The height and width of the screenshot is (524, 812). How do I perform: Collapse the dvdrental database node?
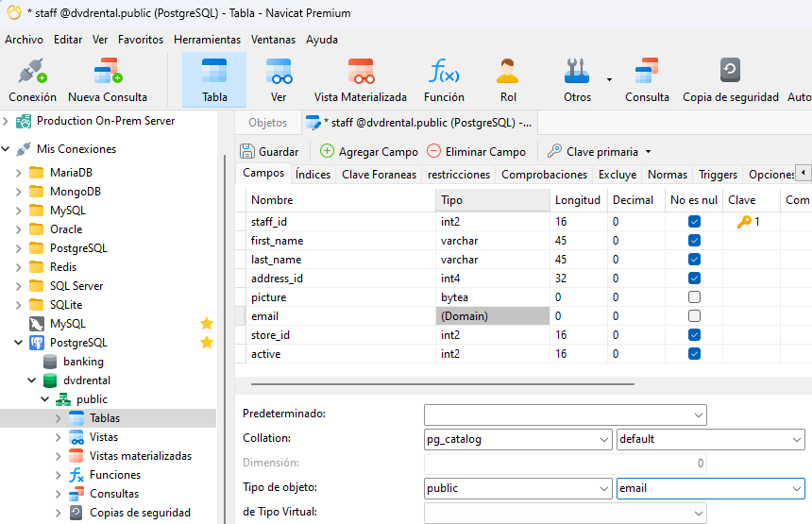pos(31,380)
